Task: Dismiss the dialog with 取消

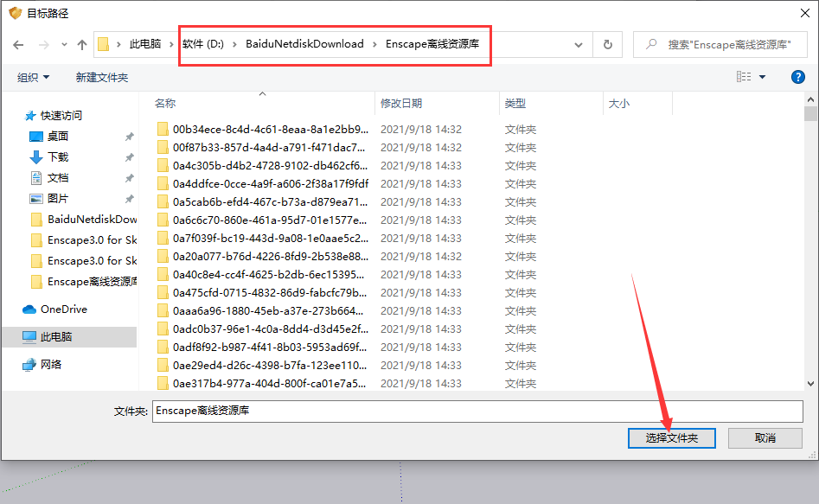Action: pos(765,438)
